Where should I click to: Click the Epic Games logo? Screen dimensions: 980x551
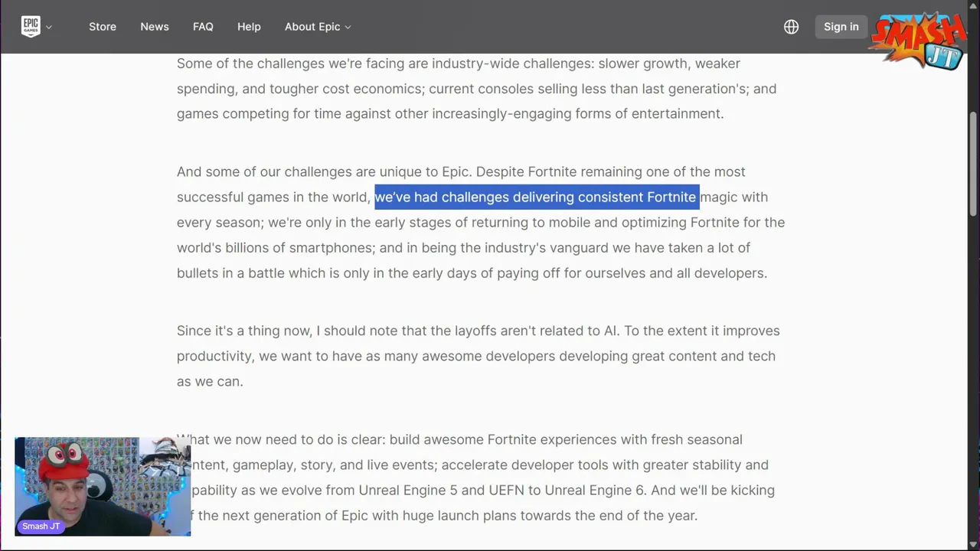tap(31, 27)
